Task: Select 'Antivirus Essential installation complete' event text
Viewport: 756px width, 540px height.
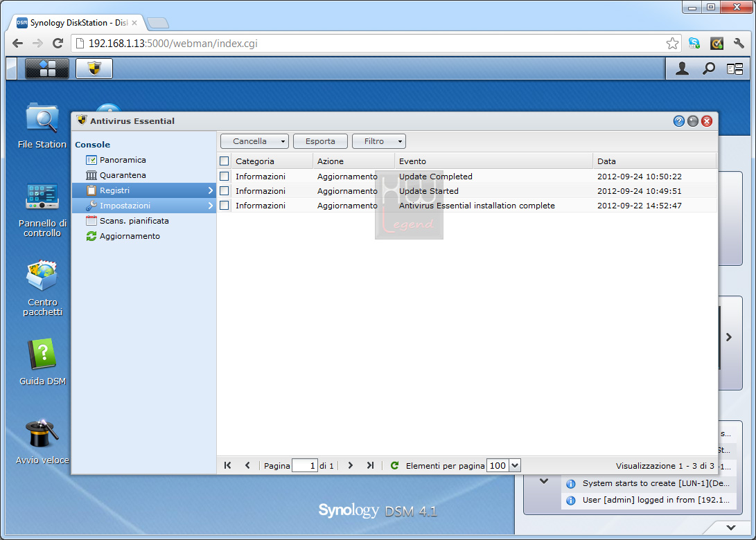Action: click(x=477, y=205)
